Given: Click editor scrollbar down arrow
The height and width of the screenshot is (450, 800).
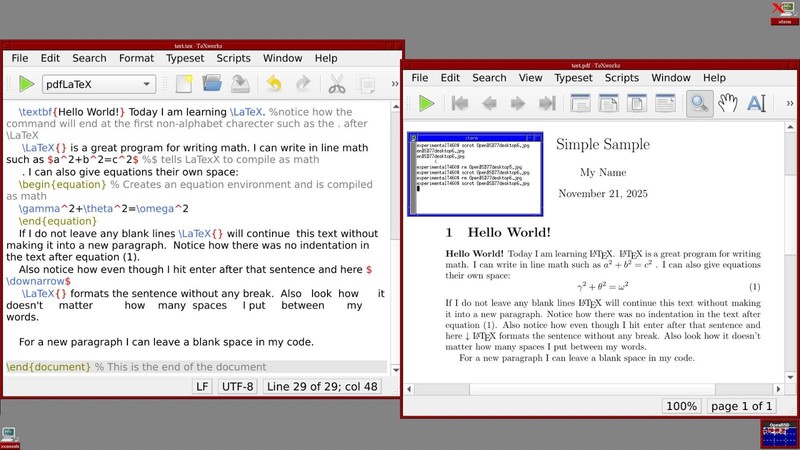Looking at the screenshot, I should [395, 369].
